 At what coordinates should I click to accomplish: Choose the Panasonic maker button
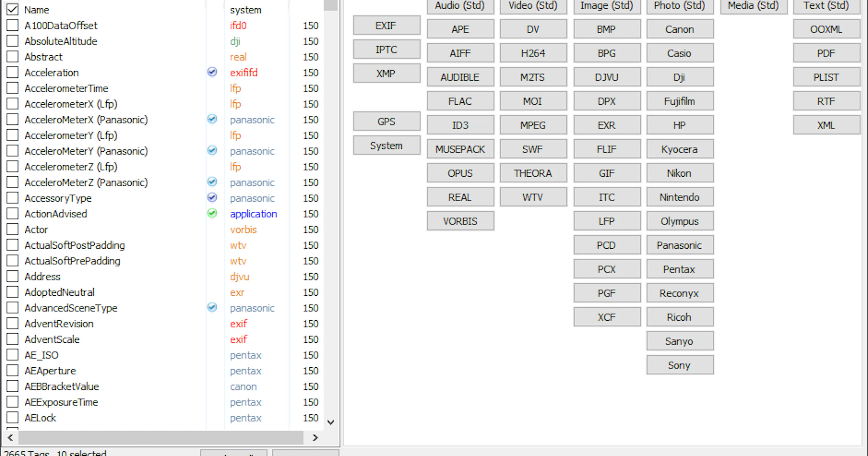[x=680, y=245]
